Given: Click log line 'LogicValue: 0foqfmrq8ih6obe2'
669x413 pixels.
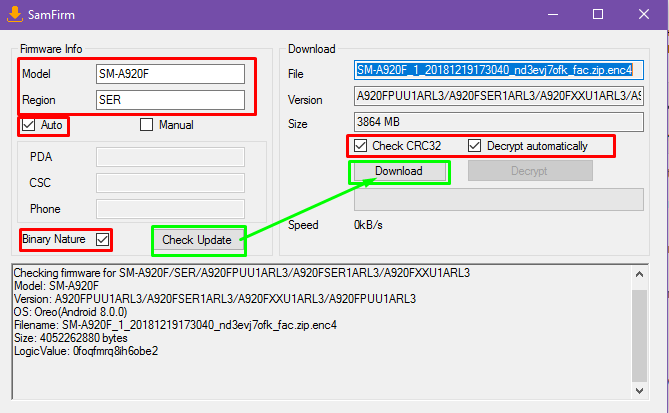Looking at the screenshot, I should click(86, 351).
